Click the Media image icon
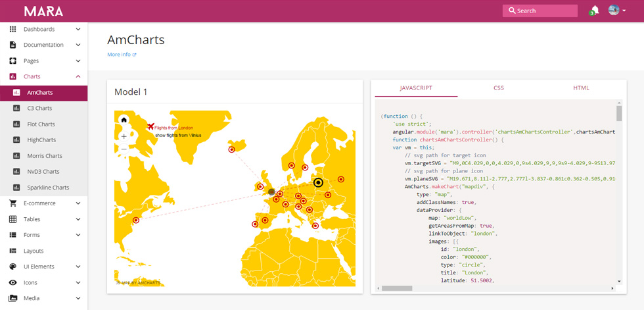Screen dimensions: 644x310 click(x=12, y=298)
